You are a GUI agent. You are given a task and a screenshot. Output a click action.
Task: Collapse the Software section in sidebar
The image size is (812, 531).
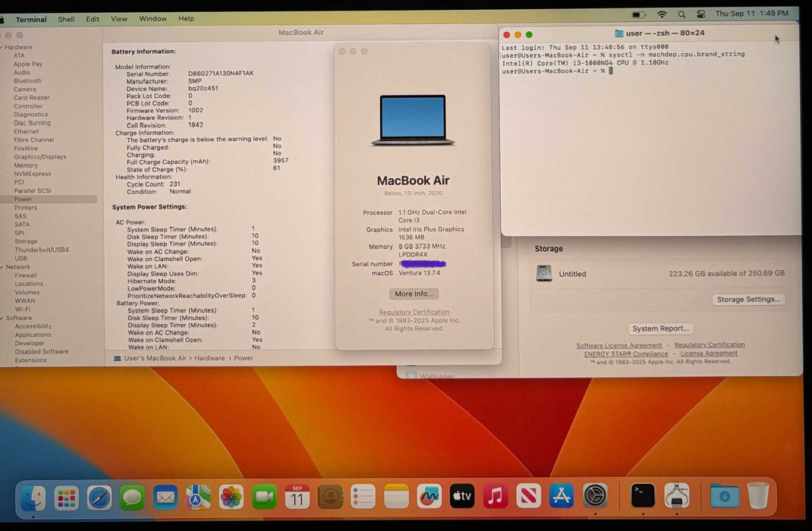click(x=2, y=318)
